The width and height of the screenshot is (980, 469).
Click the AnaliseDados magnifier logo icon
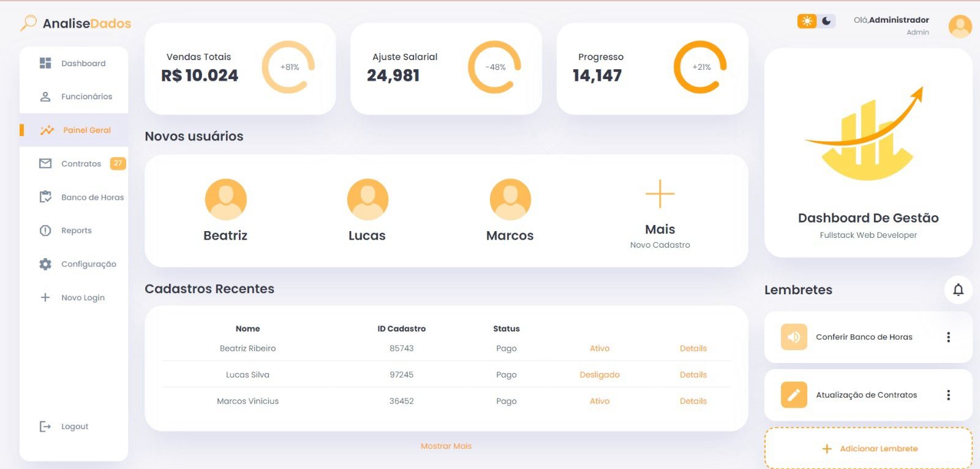(x=28, y=23)
